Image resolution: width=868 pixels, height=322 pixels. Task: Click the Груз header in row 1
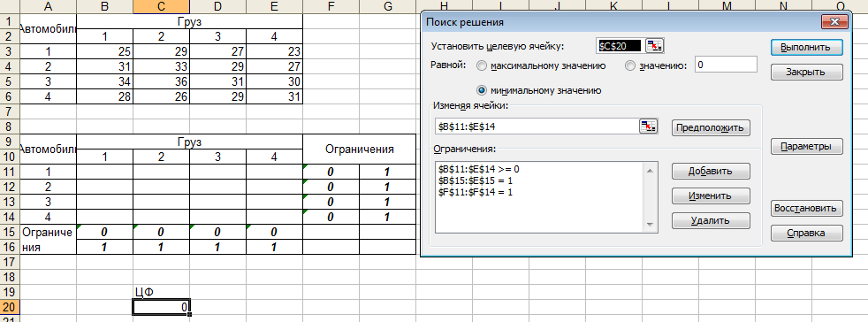pyautogui.click(x=189, y=21)
